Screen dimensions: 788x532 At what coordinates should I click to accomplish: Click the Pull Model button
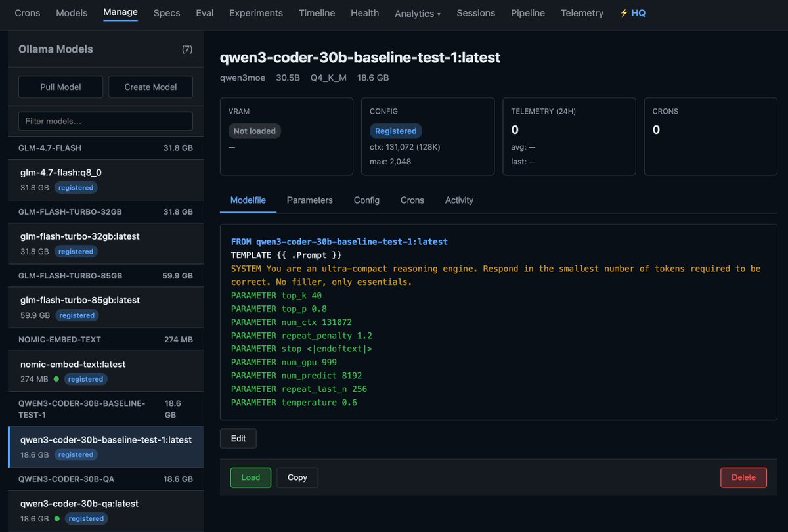click(x=60, y=87)
